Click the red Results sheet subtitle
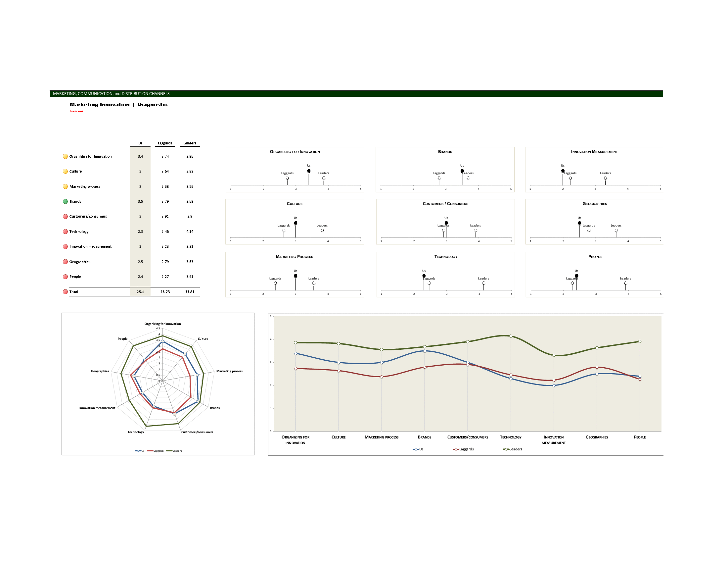728x563 pixels. coord(76,111)
